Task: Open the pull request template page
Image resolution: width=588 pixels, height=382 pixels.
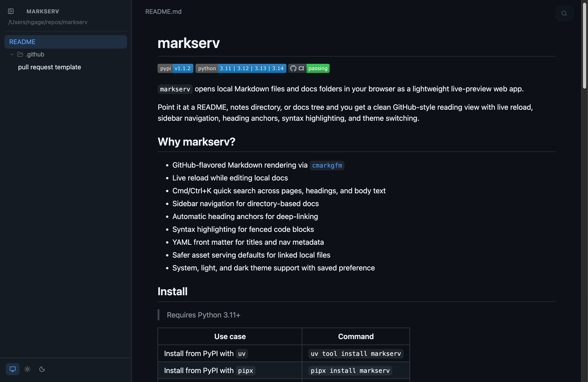Action: (x=49, y=67)
